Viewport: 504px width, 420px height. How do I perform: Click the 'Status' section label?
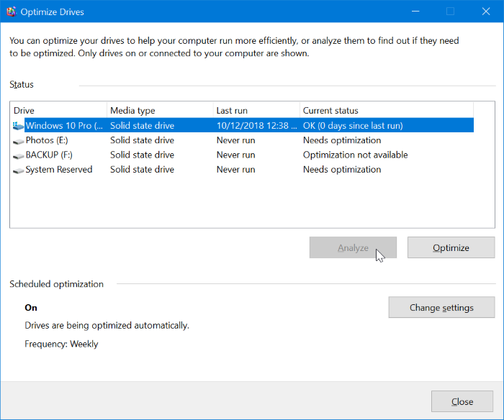coord(22,84)
